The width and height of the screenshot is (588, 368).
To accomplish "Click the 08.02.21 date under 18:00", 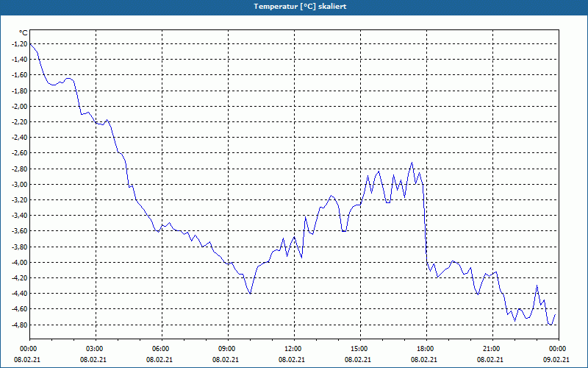I will click(x=424, y=360).
